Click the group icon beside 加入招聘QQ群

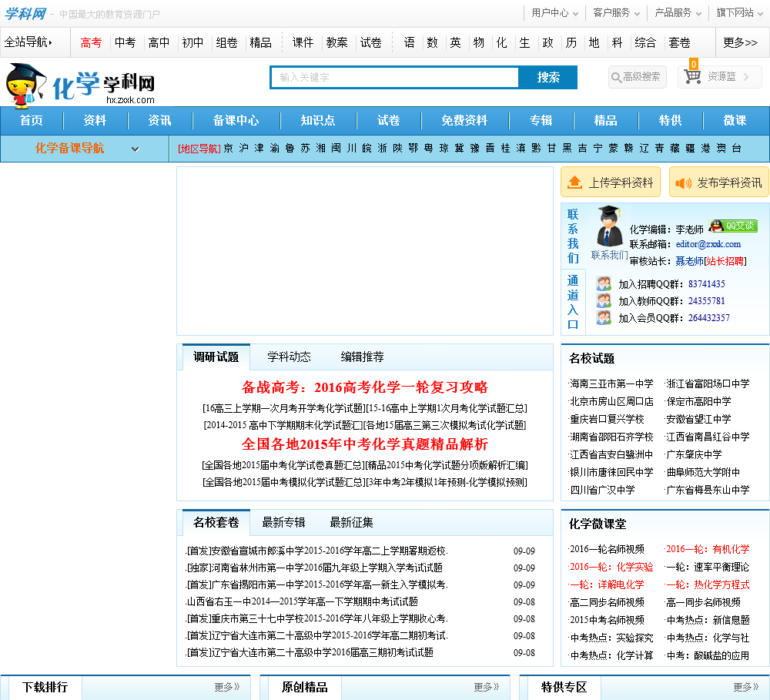point(604,283)
